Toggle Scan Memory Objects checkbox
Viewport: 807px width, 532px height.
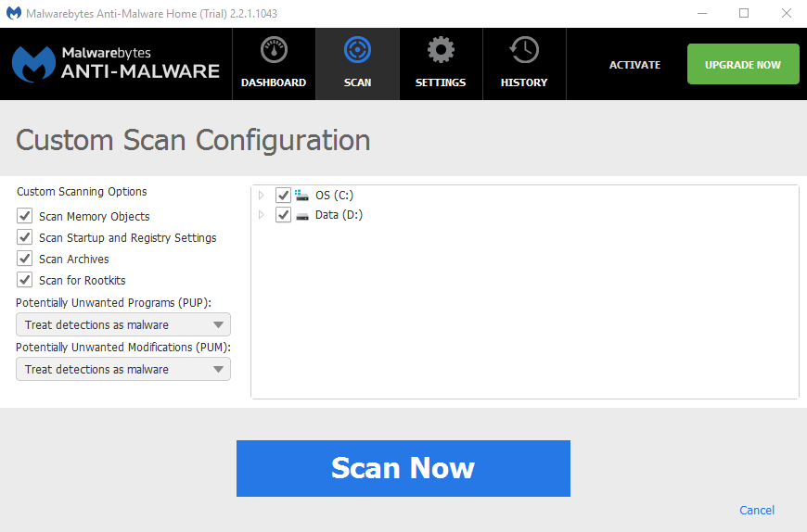(x=25, y=216)
